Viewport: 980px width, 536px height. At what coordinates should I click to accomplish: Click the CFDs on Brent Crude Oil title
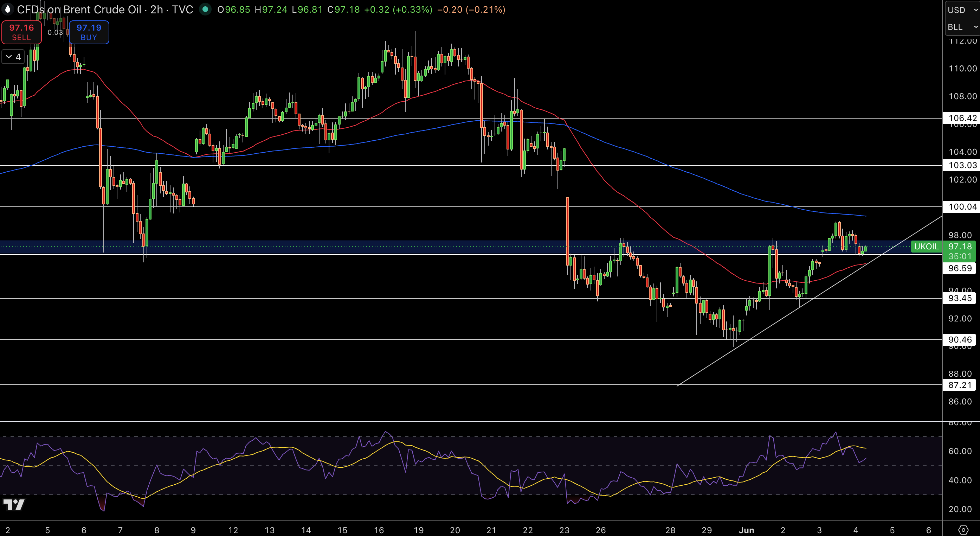point(79,9)
